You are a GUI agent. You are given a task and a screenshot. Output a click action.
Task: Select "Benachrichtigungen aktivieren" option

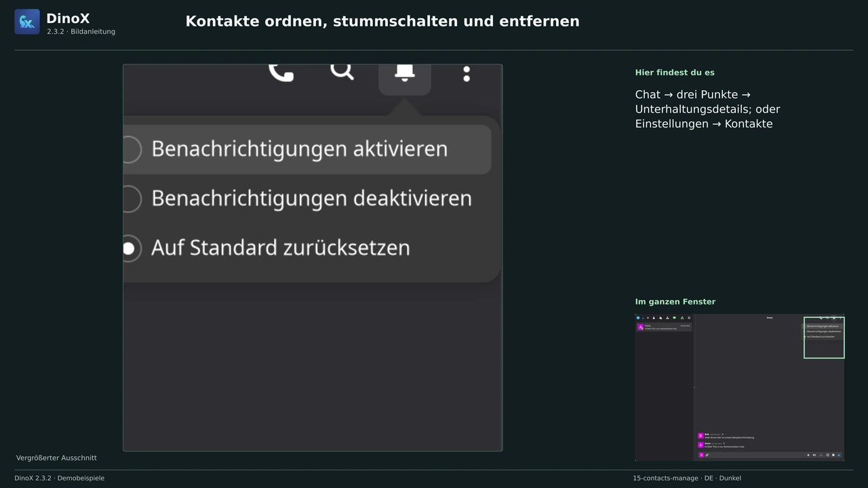coord(307,149)
